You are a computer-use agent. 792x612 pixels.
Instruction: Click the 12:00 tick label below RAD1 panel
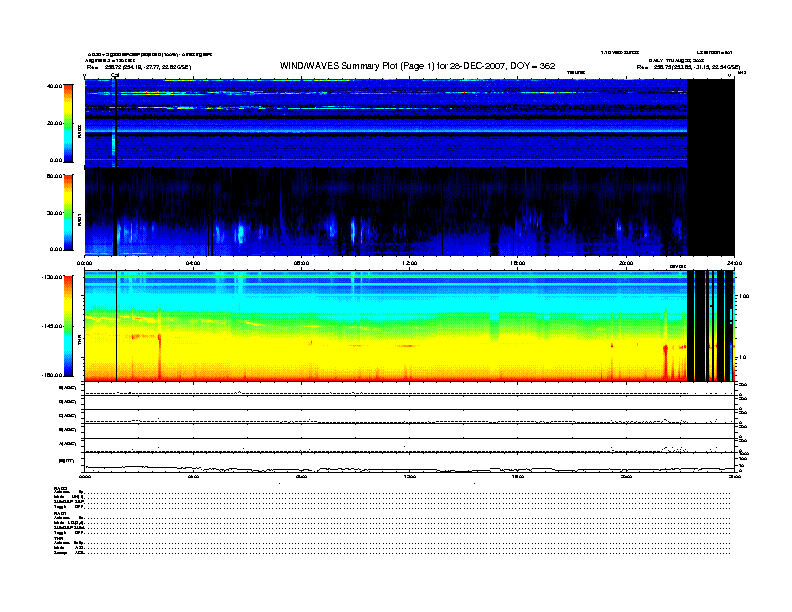point(410,263)
